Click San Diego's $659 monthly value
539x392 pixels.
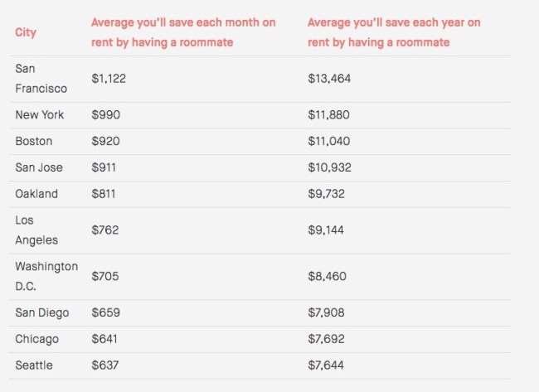tap(105, 312)
